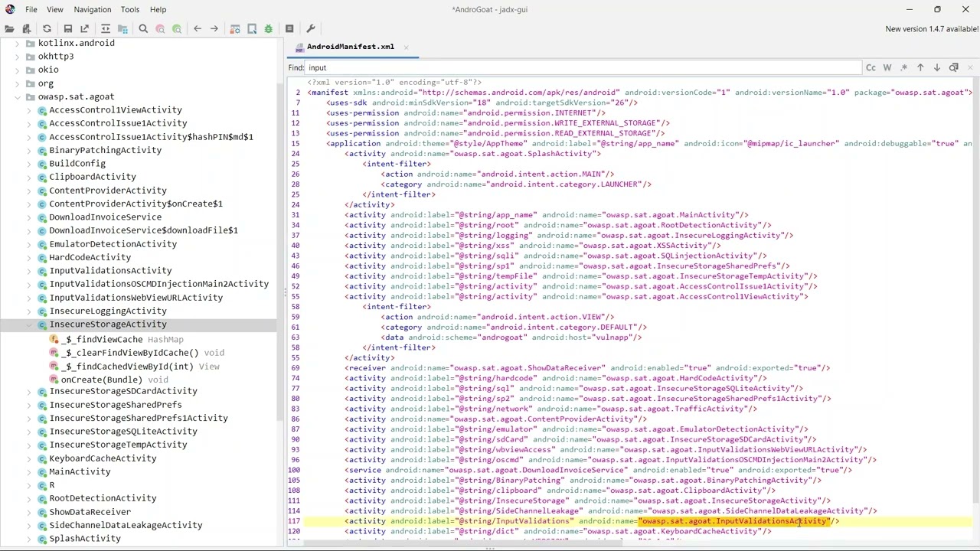
Task: Open preferences with the wrench icon
Action: 310,29
